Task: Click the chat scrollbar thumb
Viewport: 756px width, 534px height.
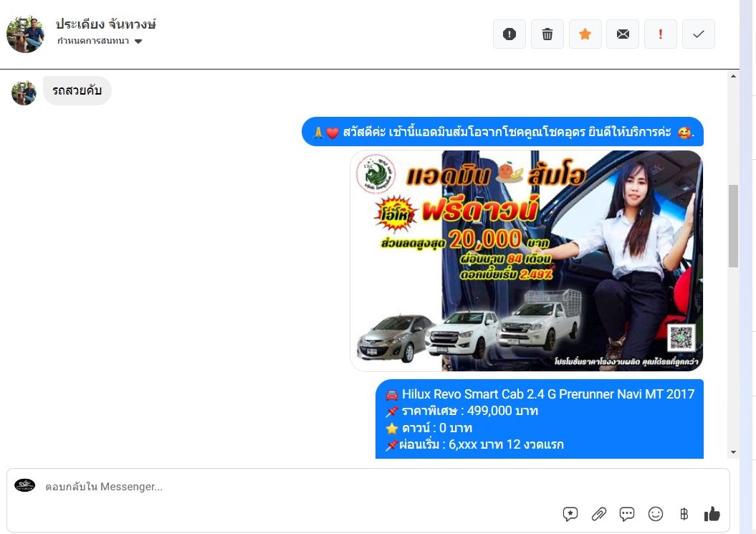Action: [x=733, y=226]
